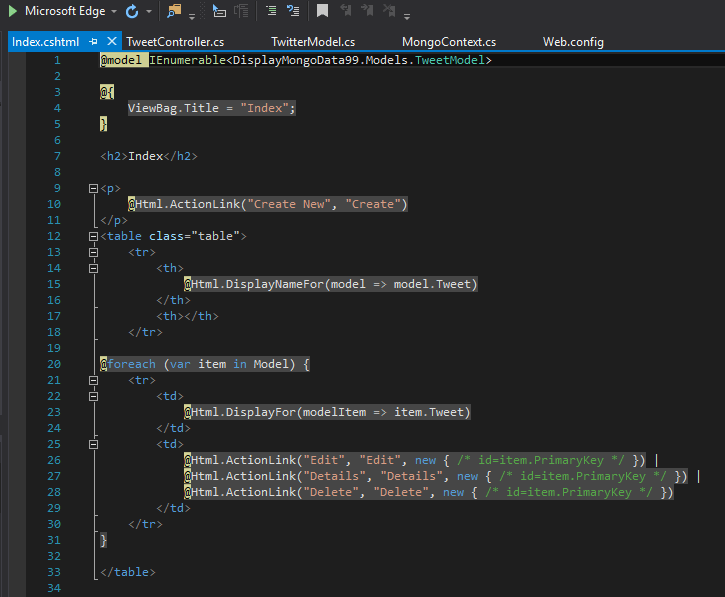Click the green Start debugging play icon
Screen dimensions: 725x597
[11, 12]
